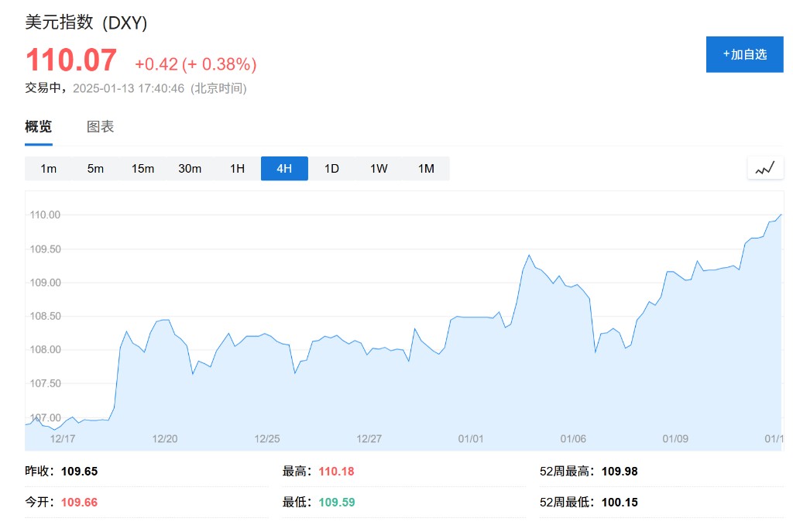The image size is (793, 532).
Task: Click the 01/06 date marker on chart
Action: 573,438
